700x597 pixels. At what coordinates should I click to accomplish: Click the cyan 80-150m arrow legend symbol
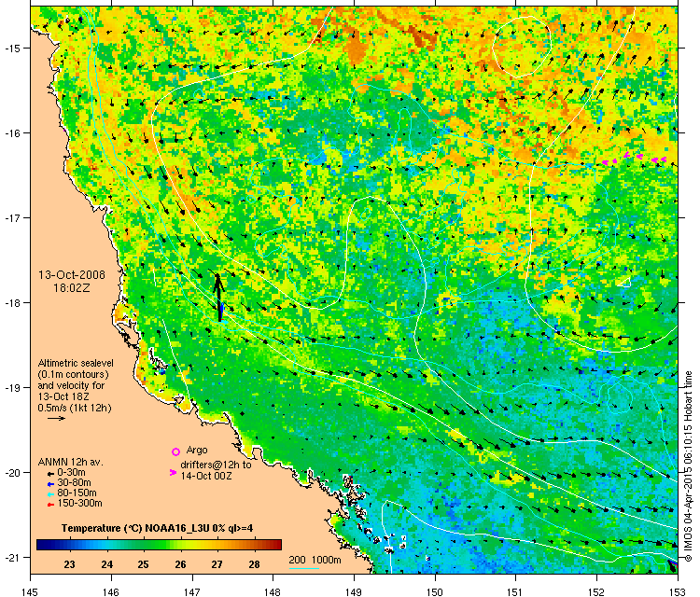[x=50, y=494]
